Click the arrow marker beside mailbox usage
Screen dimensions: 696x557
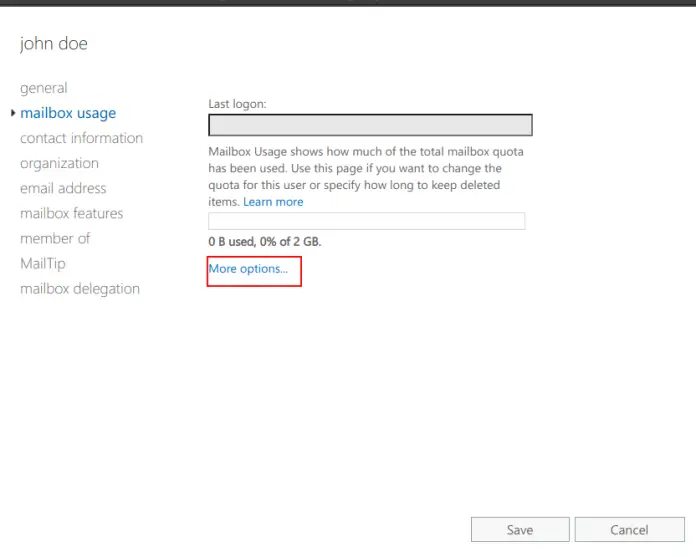click(x=13, y=113)
